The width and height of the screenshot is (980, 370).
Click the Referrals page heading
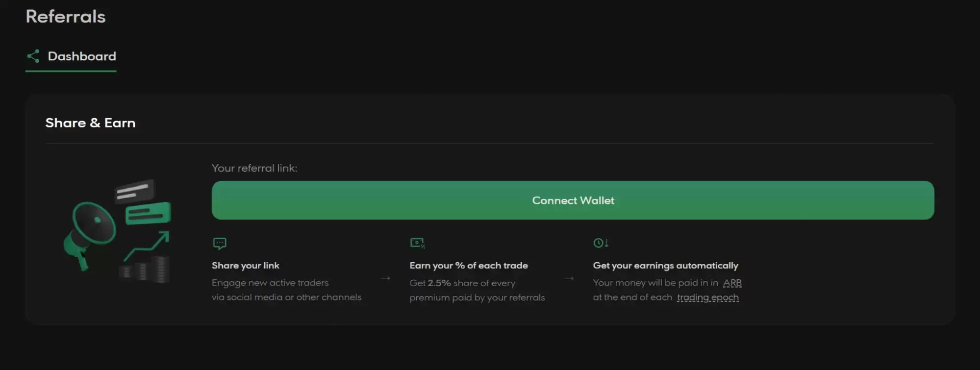pyautogui.click(x=66, y=17)
